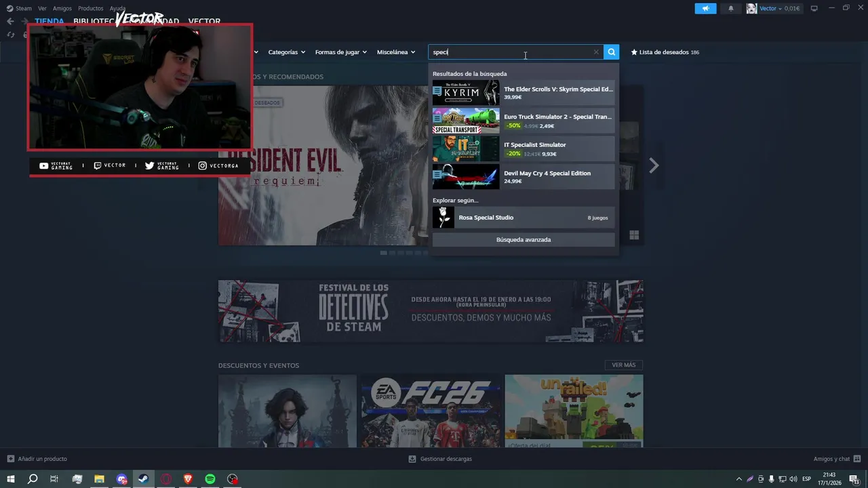Open Rosa Special Studio result
The height and width of the screenshot is (488, 868).
pyautogui.click(x=524, y=218)
